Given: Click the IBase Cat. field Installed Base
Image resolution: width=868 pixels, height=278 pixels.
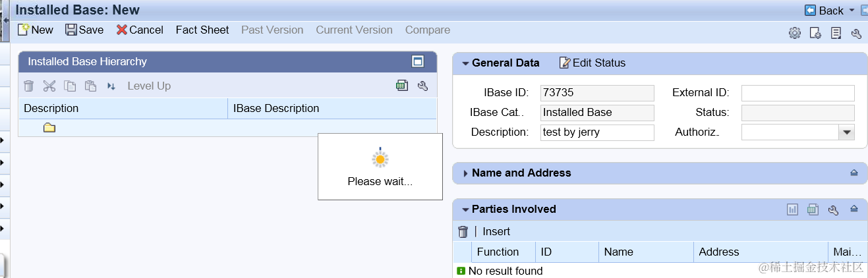Looking at the screenshot, I should pyautogui.click(x=597, y=113).
